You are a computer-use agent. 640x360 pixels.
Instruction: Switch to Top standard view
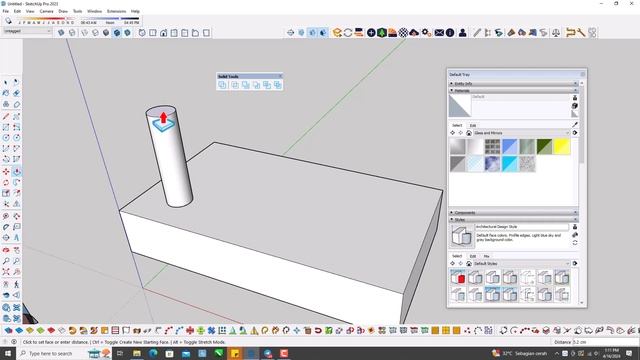point(153,33)
